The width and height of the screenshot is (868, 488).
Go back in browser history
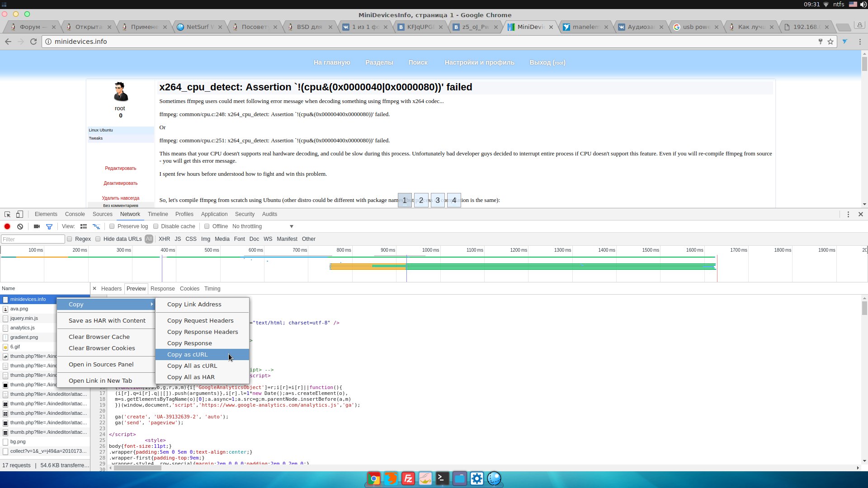pos(8,42)
